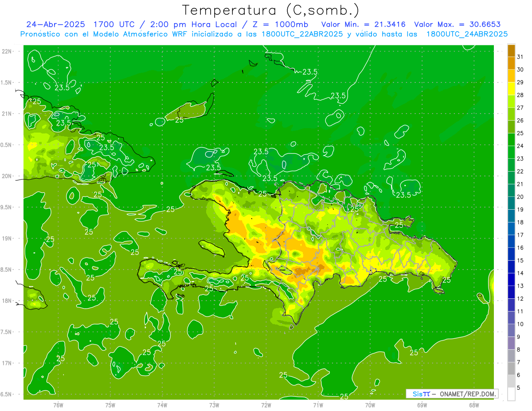The image size is (532, 411).
Task: Click the '71W' longitude axis label
Action: (318, 405)
